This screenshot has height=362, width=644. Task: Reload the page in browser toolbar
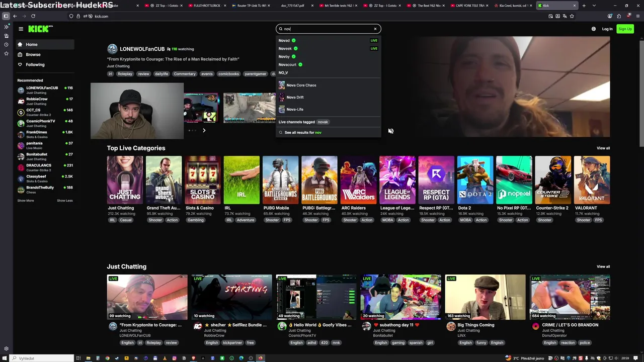click(x=33, y=16)
